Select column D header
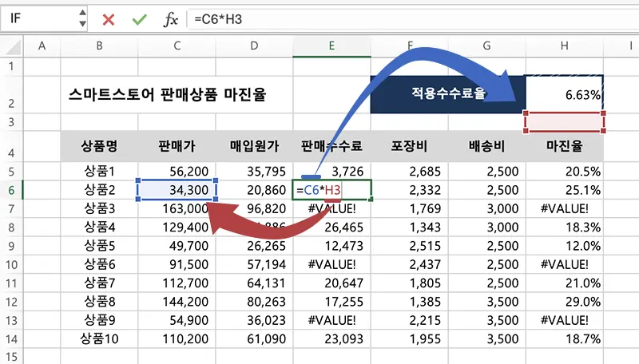 [254, 46]
